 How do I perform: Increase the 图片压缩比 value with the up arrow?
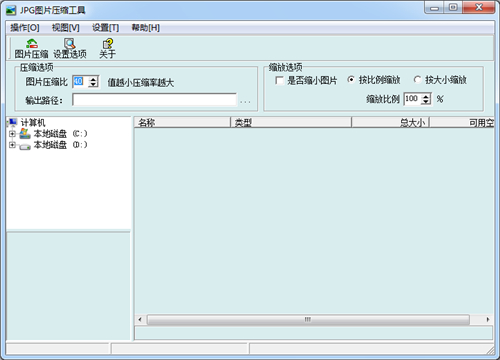tap(93, 79)
